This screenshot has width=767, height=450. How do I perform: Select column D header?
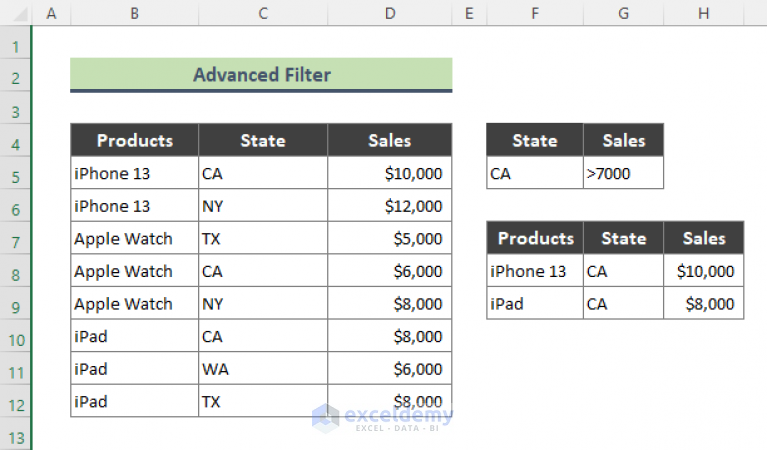coord(389,13)
